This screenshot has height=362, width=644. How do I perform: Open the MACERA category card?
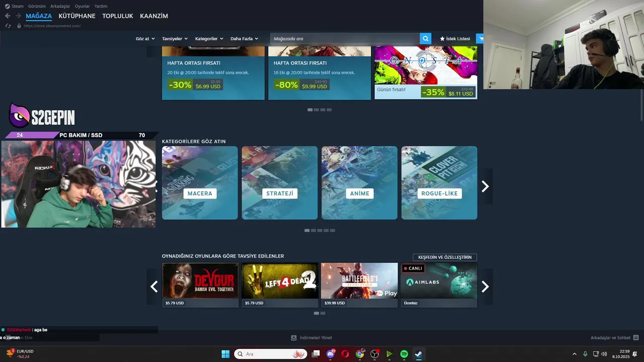[x=200, y=183]
